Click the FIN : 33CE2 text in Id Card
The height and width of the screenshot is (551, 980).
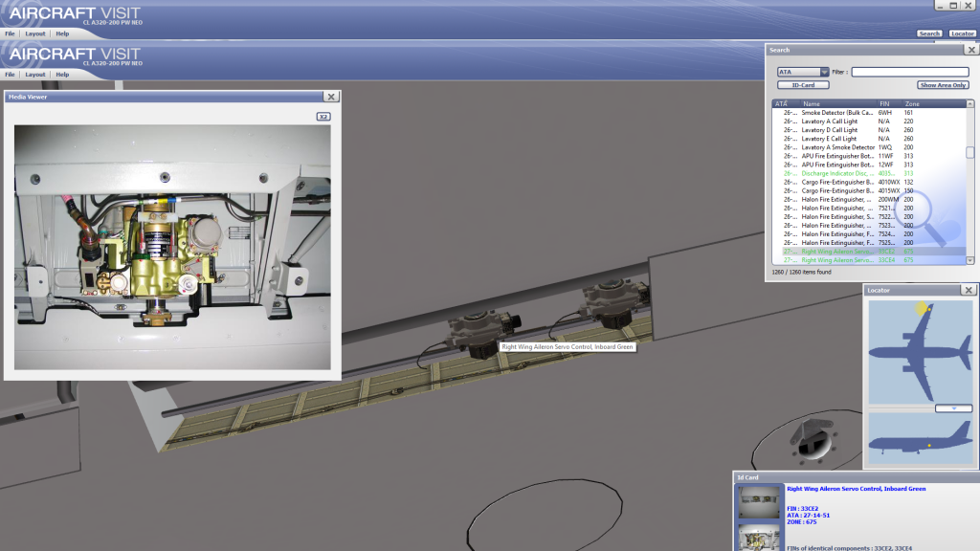click(803, 509)
